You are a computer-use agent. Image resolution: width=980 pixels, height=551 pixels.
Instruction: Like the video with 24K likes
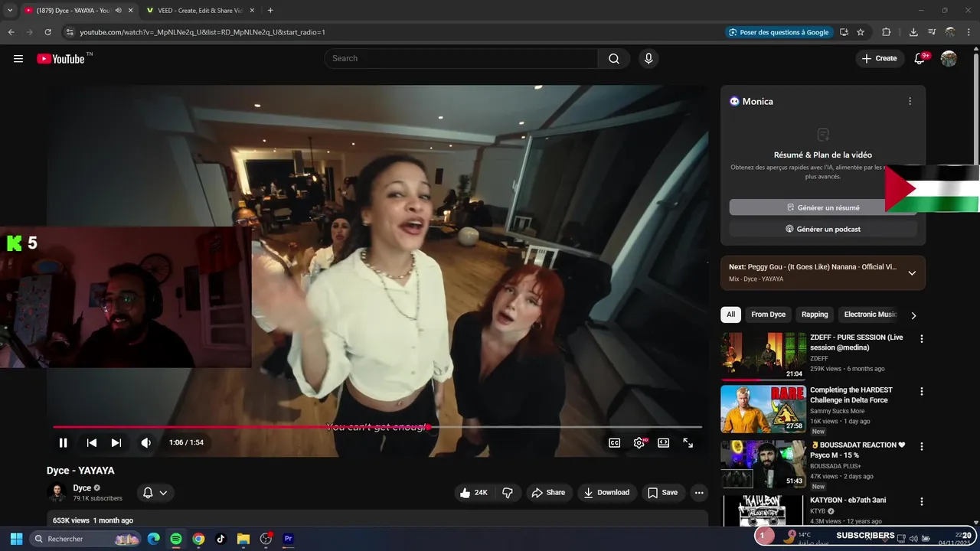473,493
